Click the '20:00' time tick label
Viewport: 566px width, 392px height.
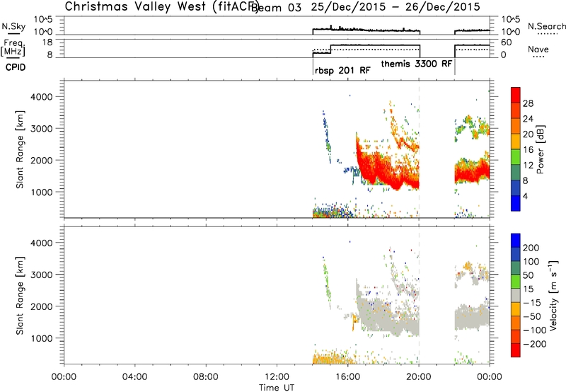pyautogui.click(x=419, y=377)
